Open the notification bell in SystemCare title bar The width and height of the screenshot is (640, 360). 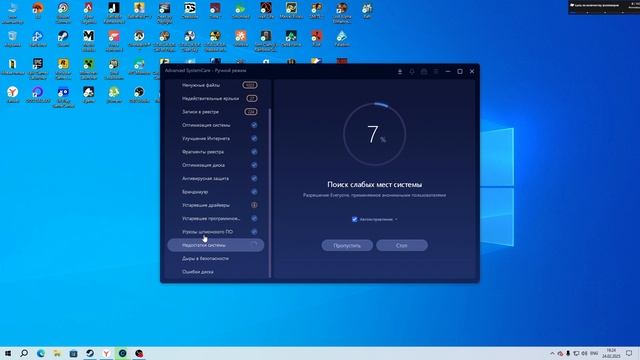pos(412,71)
